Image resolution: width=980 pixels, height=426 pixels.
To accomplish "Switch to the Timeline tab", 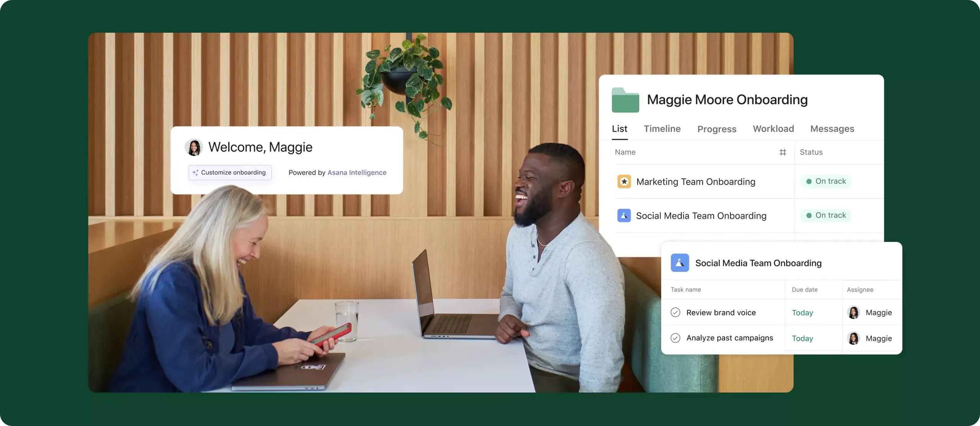I will point(663,129).
